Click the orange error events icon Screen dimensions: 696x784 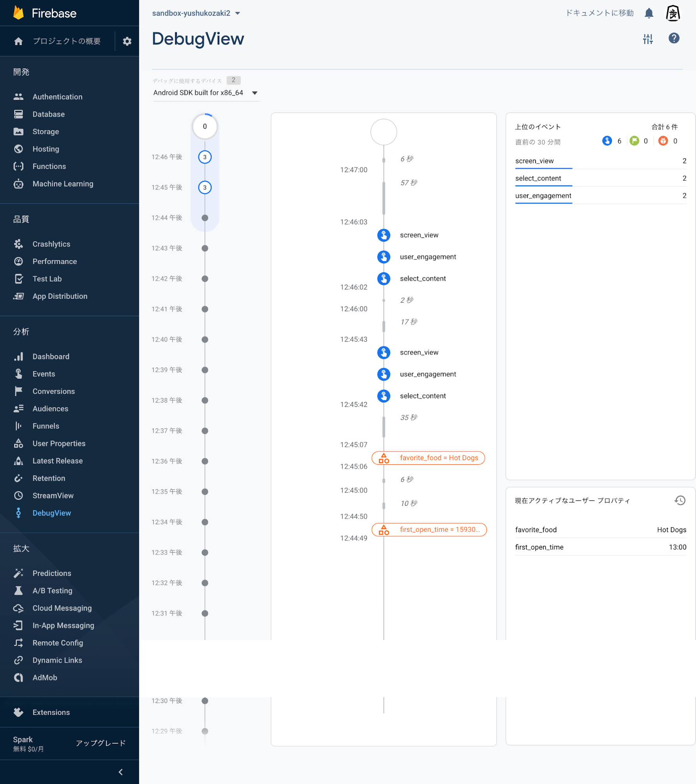click(x=663, y=141)
